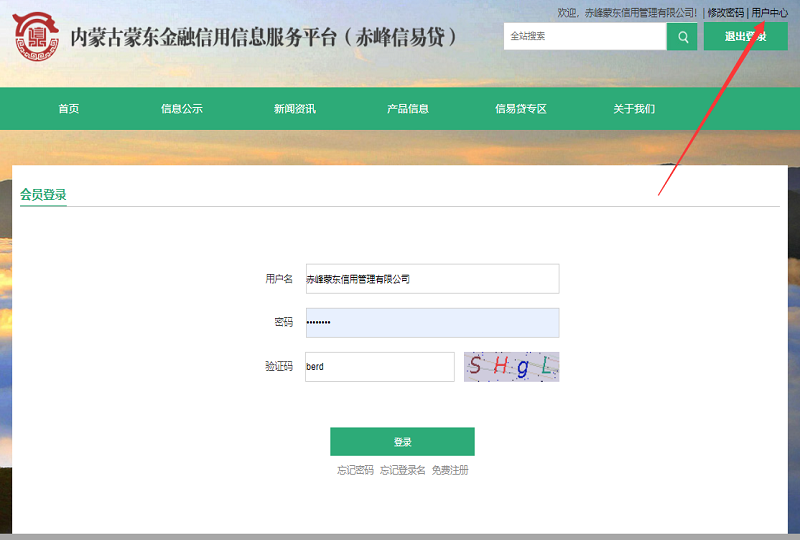The image size is (800, 540).
Task: Open the 首页 navigation item
Action: pyautogui.click(x=69, y=109)
